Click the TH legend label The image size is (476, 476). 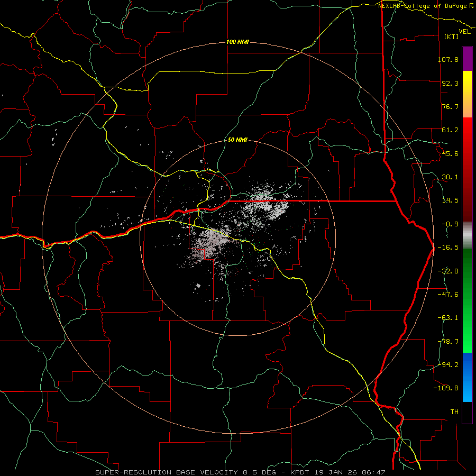point(454,412)
